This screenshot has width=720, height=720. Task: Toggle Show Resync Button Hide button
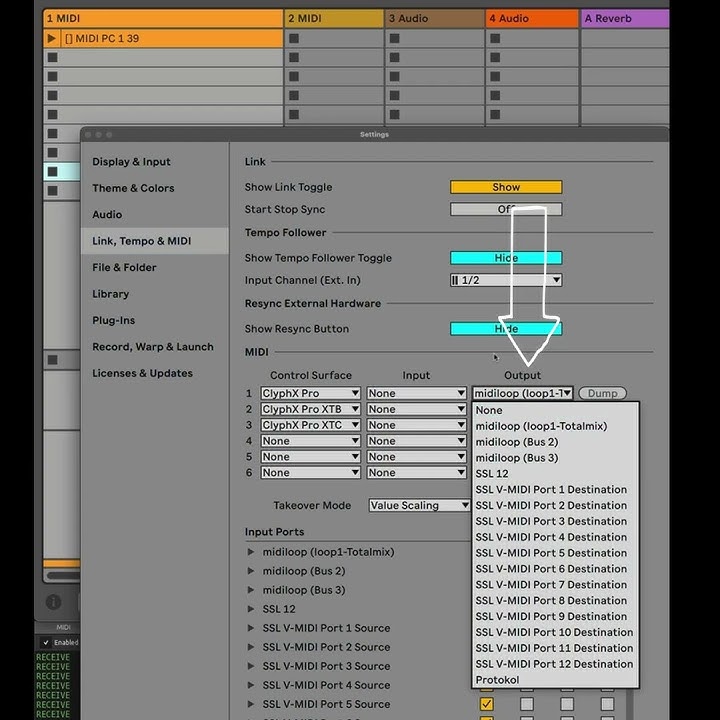click(x=506, y=329)
